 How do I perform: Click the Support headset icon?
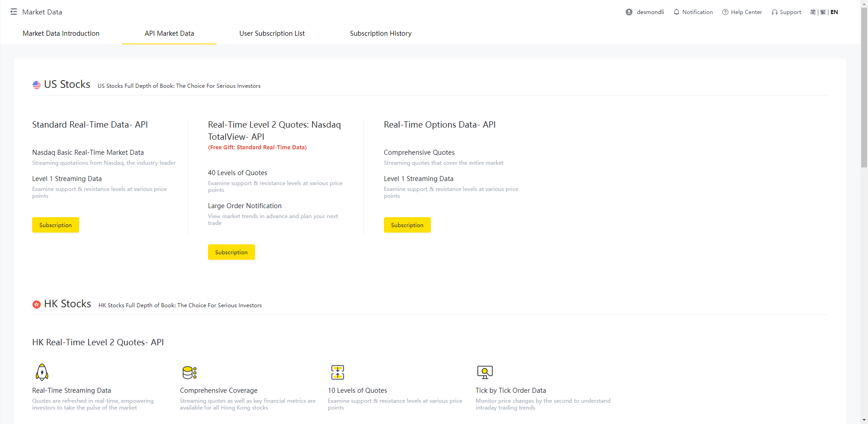pyautogui.click(x=774, y=12)
